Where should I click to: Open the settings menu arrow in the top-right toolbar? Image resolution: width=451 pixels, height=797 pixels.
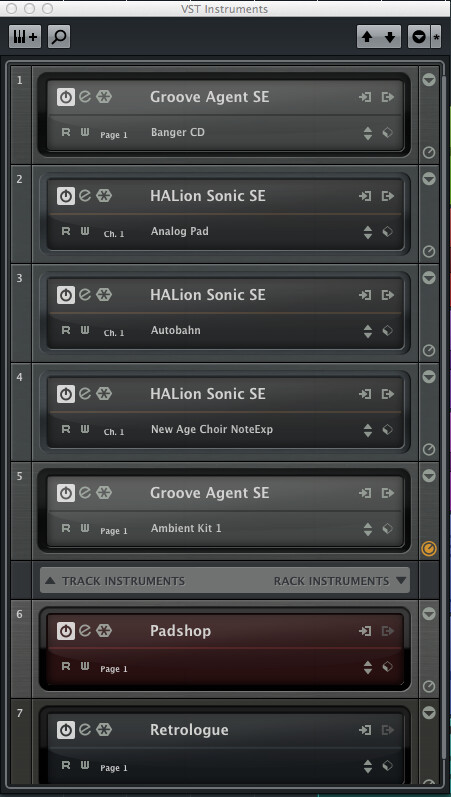coord(419,37)
